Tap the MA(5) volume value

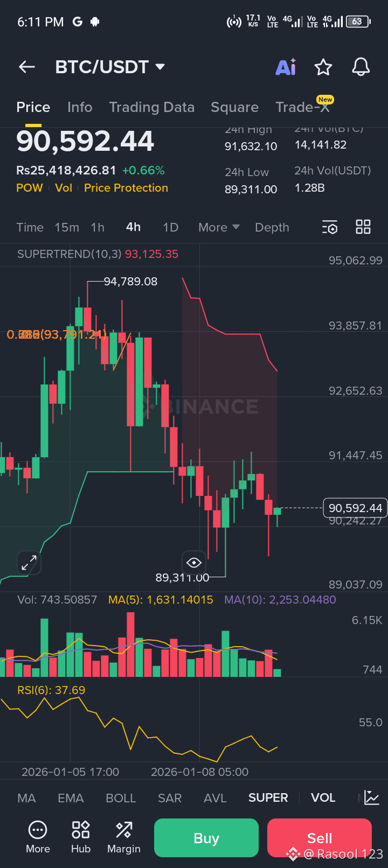pyautogui.click(x=161, y=600)
